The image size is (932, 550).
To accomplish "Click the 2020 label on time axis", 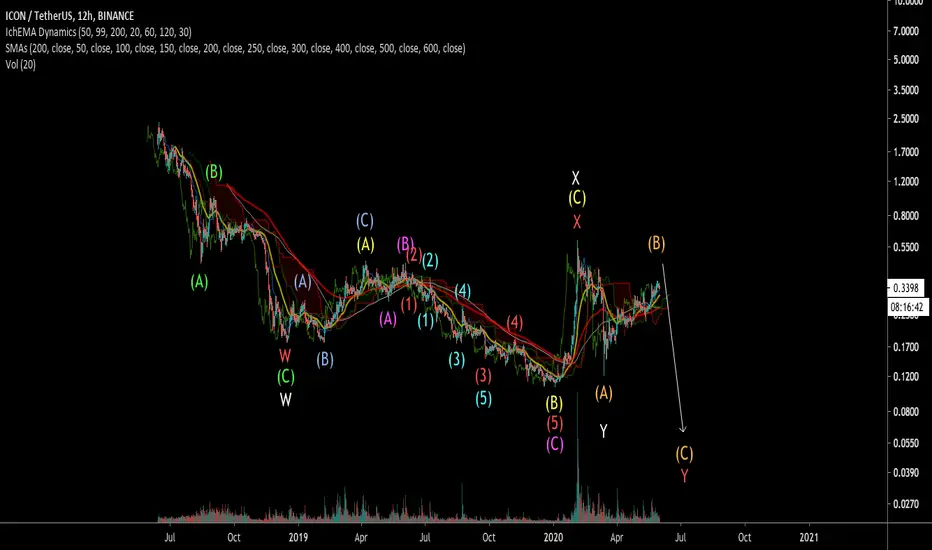I will pos(553,538).
